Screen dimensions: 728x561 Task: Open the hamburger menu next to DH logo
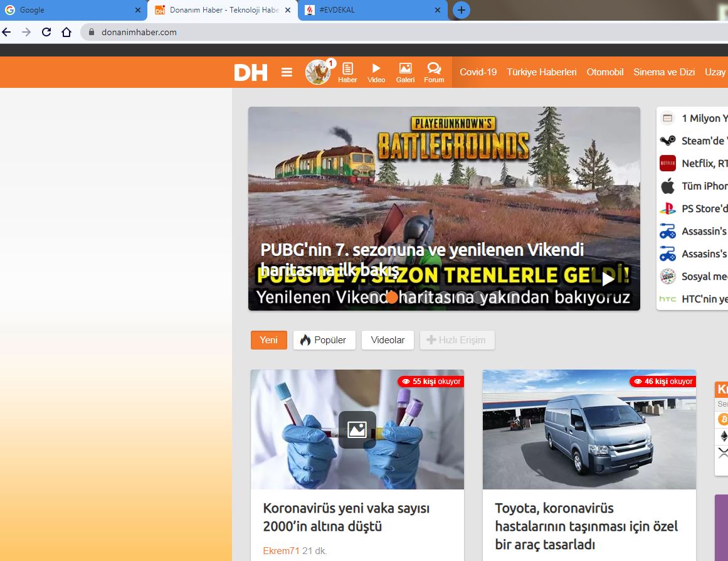[x=287, y=72]
